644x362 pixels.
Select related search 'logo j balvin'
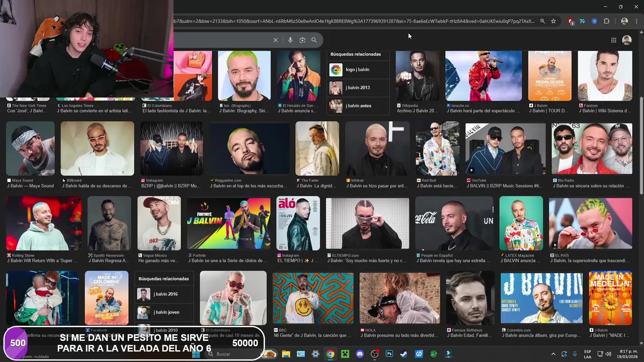click(358, 70)
